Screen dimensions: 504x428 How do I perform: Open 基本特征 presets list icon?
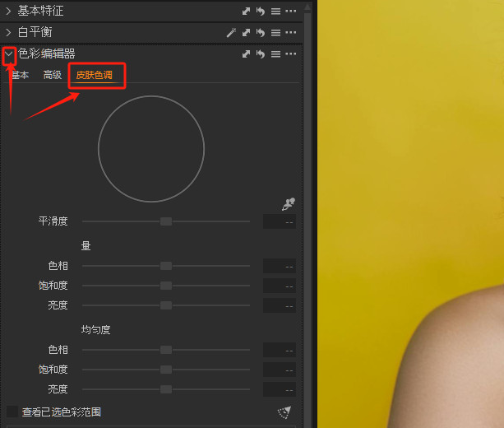275,12
